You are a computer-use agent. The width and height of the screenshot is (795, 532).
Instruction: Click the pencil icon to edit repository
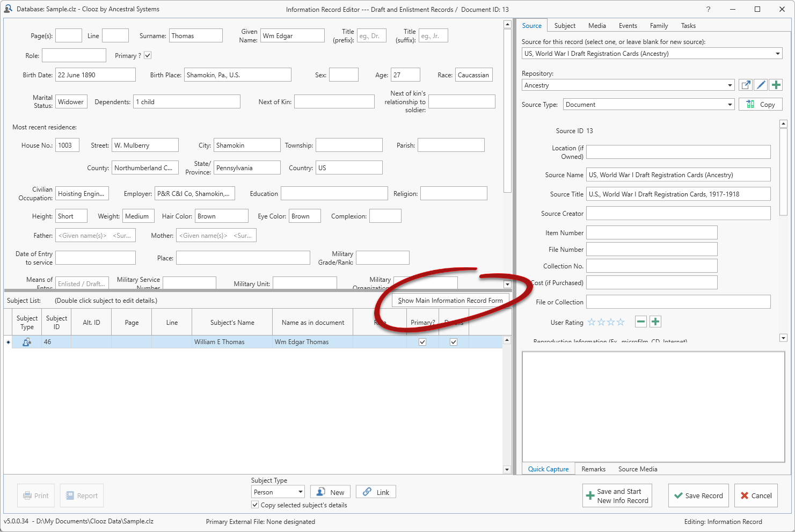(x=761, y=85)
